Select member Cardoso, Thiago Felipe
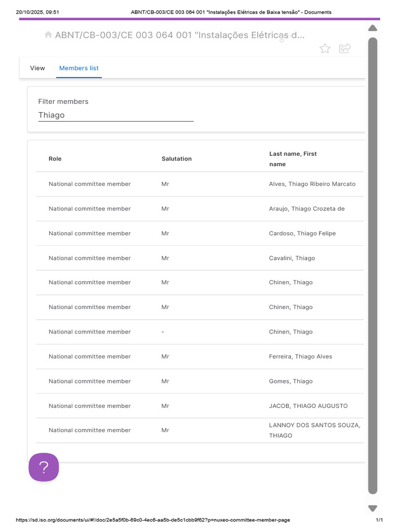399x532 pixels. (302, 233)
